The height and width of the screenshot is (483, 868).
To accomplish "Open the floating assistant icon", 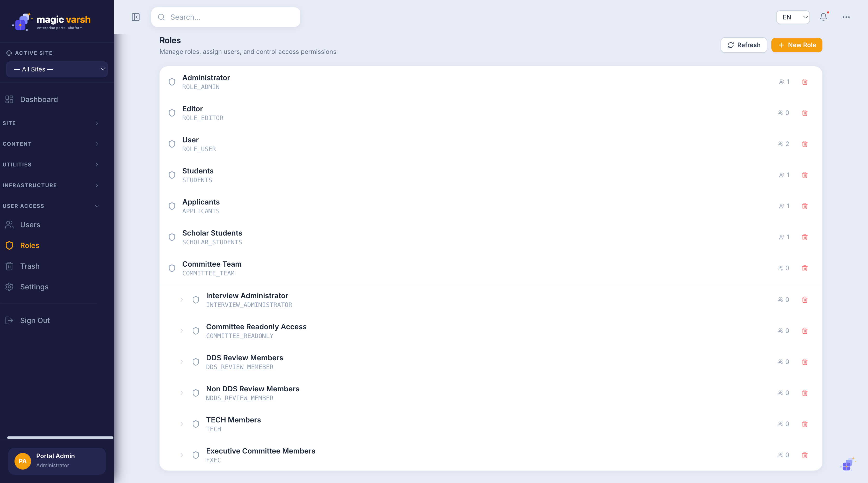I will 848,464.
